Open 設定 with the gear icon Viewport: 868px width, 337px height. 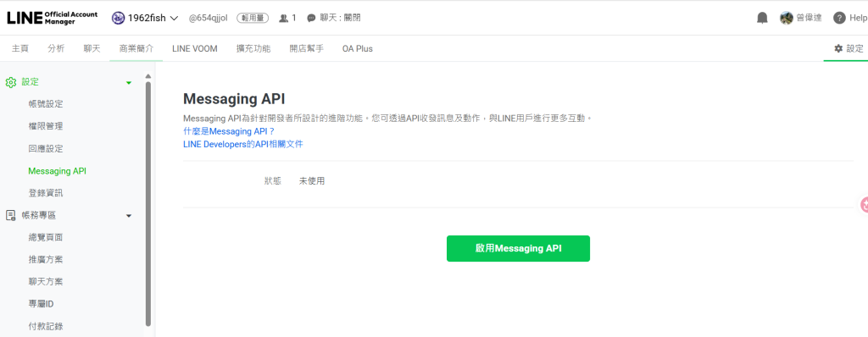[x=849, y=49]
